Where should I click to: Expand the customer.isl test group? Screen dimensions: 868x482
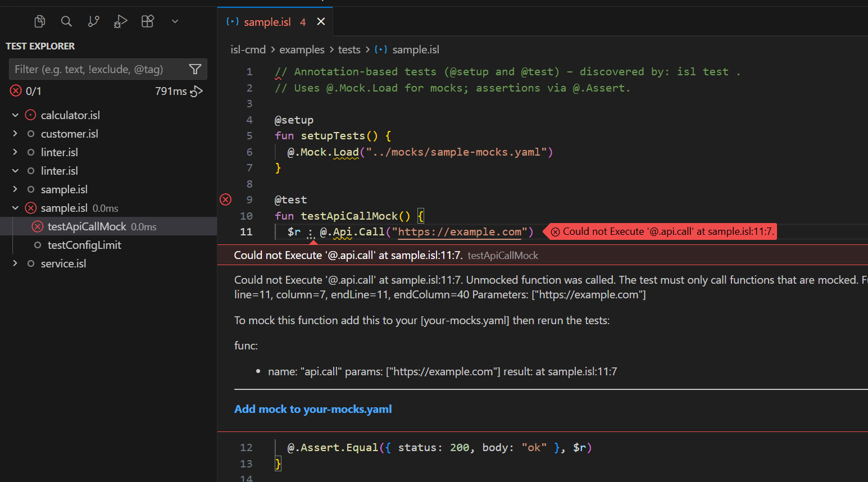15,134
